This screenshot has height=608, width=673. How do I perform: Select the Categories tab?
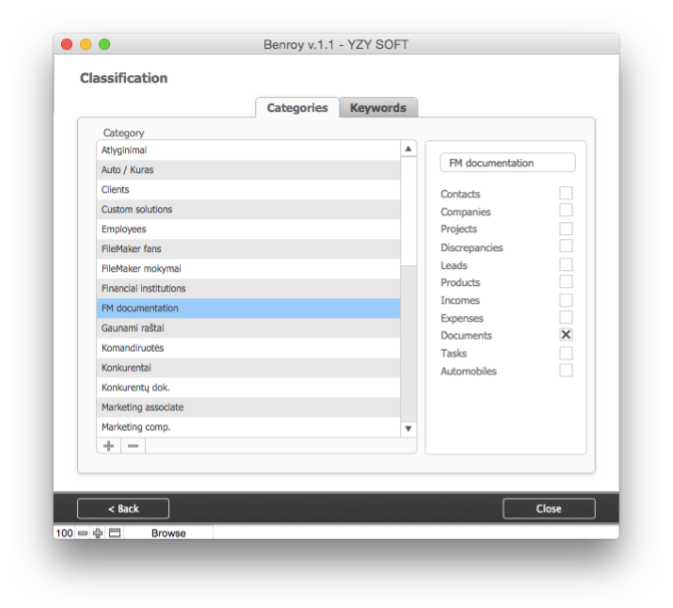[297, 108]
